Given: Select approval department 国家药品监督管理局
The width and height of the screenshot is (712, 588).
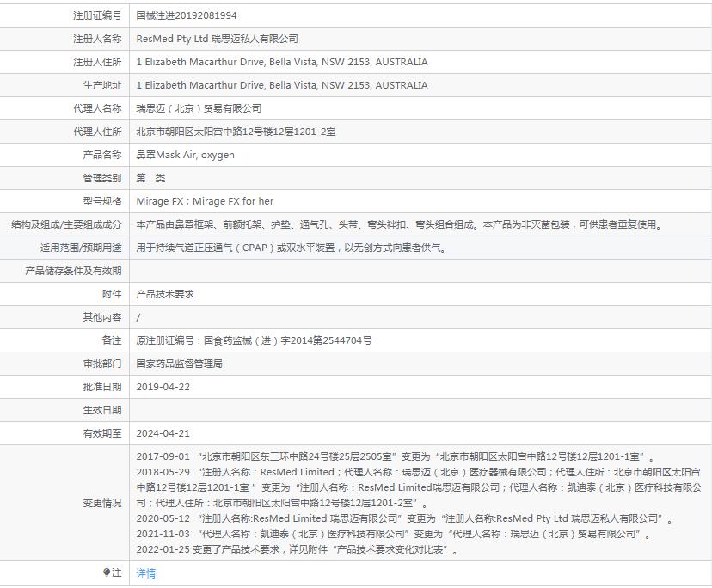Looking at the screenshot, I should (180, 364).
